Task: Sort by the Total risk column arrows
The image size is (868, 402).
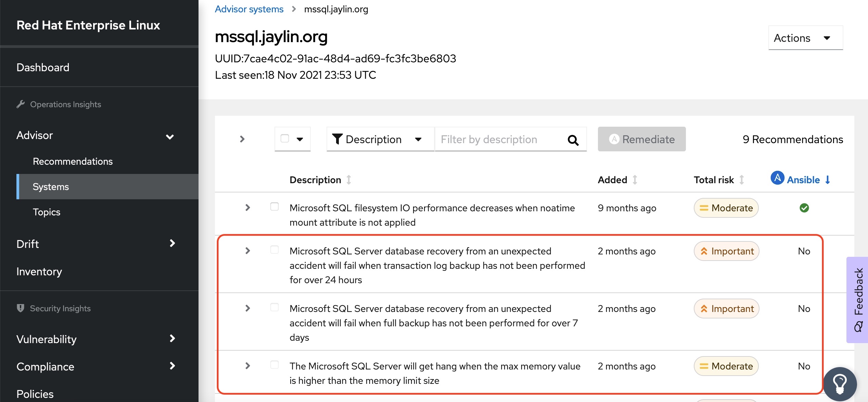Action: click(x=742, y=180)
